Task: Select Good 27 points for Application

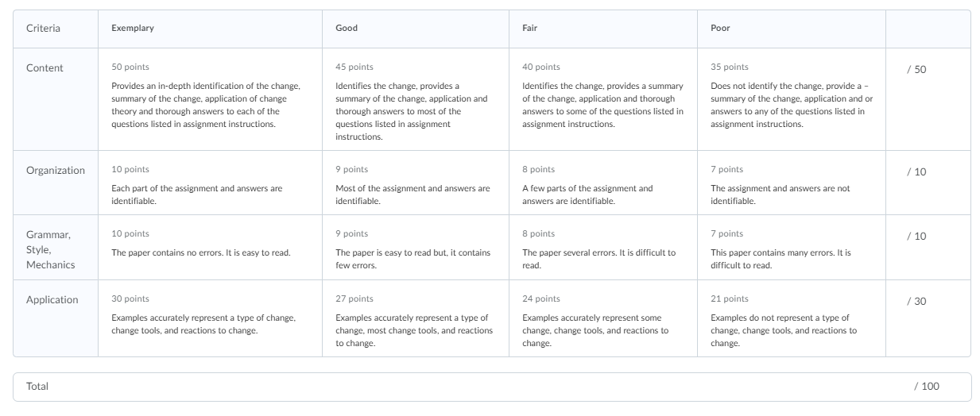Action: coord(416,318)
